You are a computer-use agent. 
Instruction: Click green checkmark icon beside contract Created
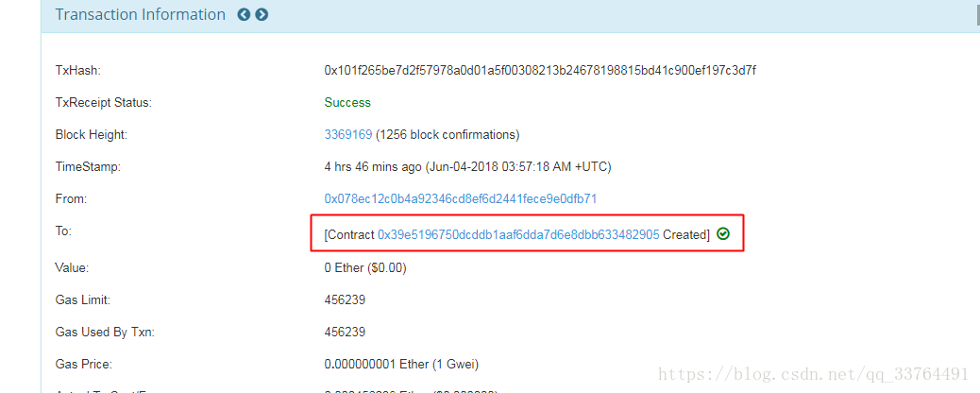click(x=723, y=234)
